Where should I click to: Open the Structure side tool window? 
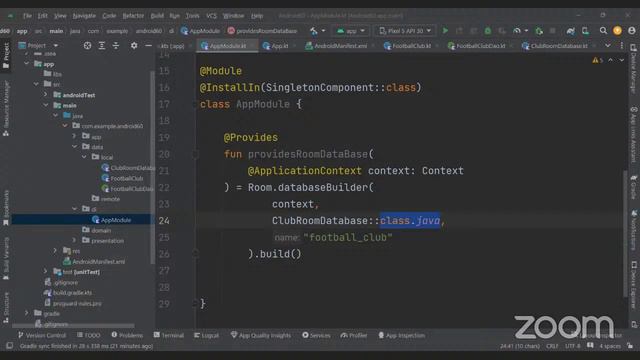click(x=6, y=308)
